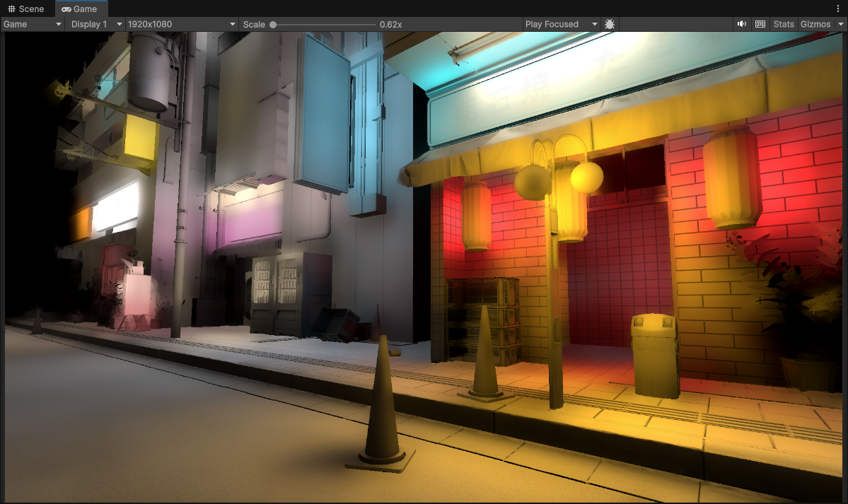Open the Play Focused dropdown
Screen dimensions: 848x504
tap(561, 24)
